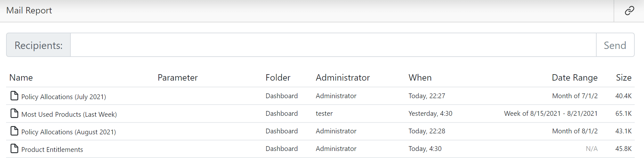The width and height of the screenshot is (644, 158).
Task: Sort by the Folder column header
Action: (278, 78)
